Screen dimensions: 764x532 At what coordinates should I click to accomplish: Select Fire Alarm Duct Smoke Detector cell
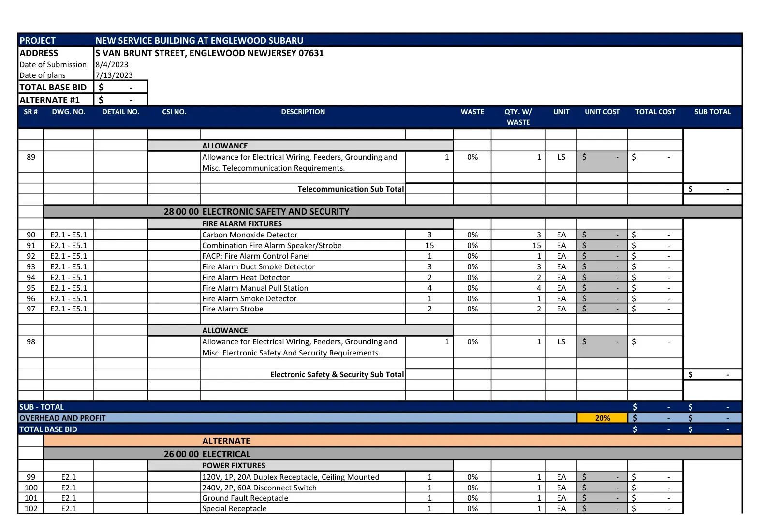coord(303,266)
